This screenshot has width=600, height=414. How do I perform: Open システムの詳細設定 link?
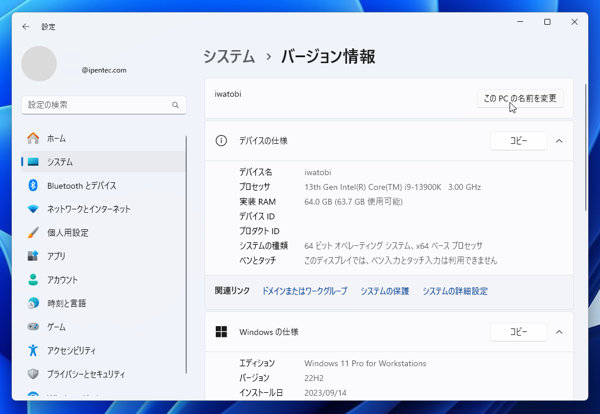pyautogui.click(x=455, y=291)
